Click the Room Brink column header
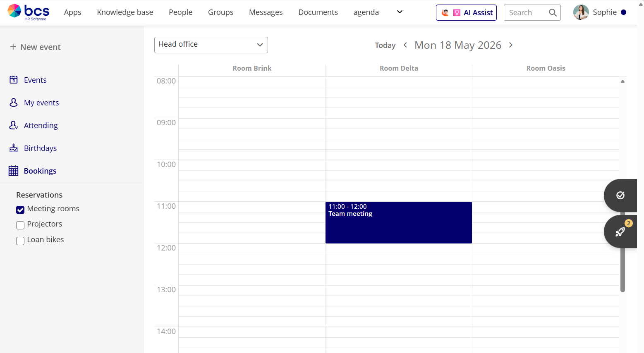Viewport: 644px width, 353px height. 252,68
